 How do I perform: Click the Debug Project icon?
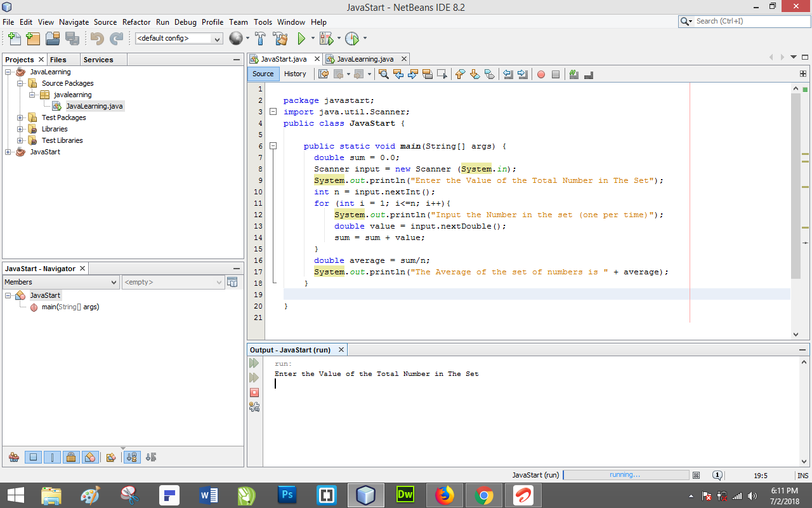[326, 39]
